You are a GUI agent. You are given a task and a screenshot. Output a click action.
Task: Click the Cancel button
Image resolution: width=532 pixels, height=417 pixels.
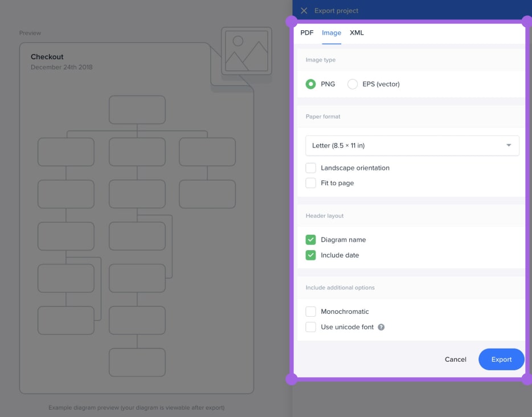455,359
